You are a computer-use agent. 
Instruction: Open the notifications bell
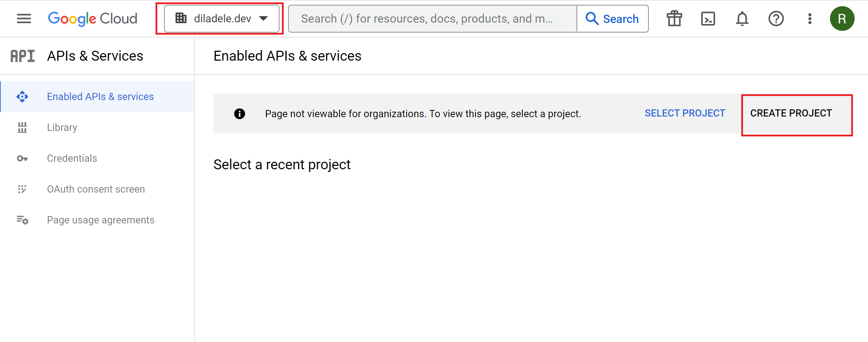point(742,19)
